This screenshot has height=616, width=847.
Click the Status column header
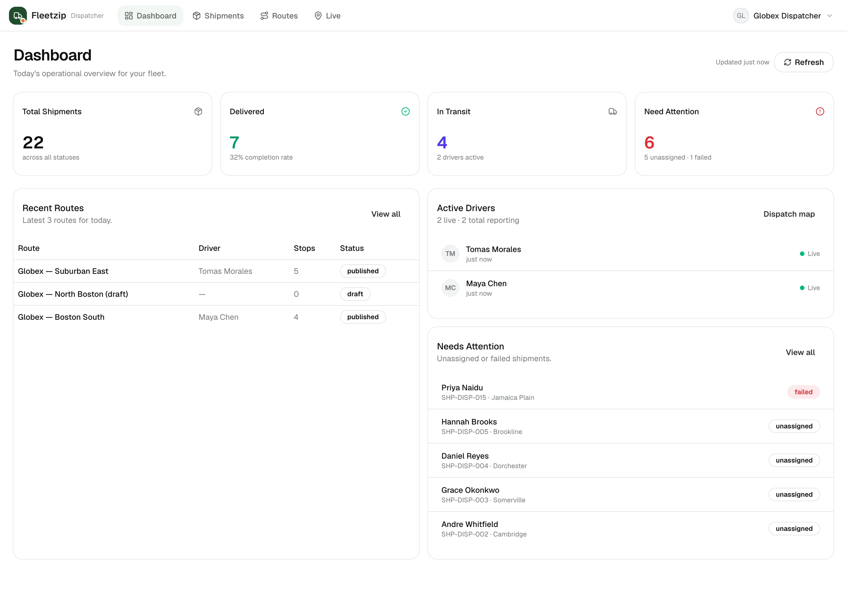point(352,248)
